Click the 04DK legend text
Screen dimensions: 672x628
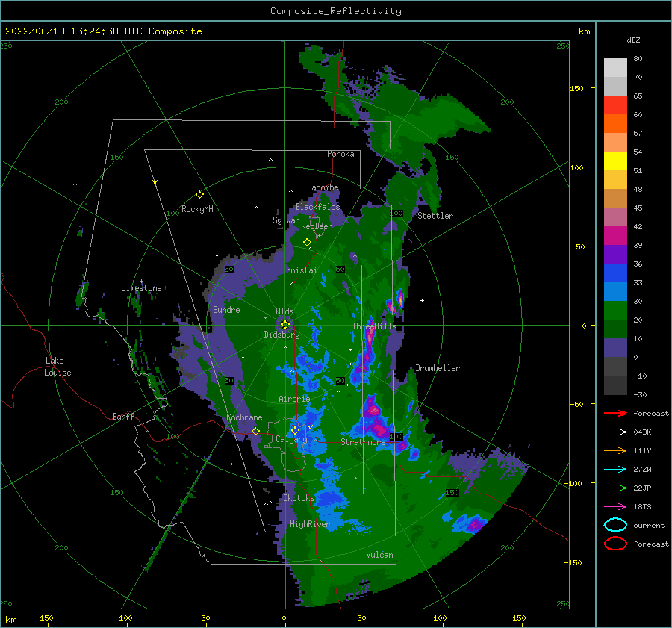click(x=642, y=432)
